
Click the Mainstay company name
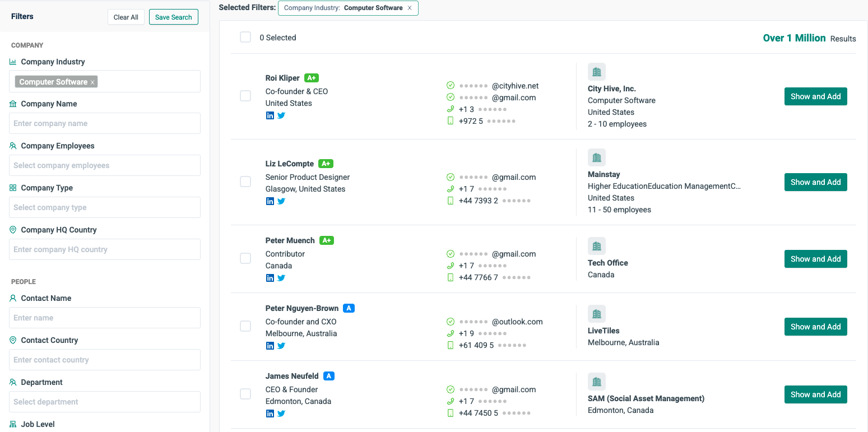604,174
